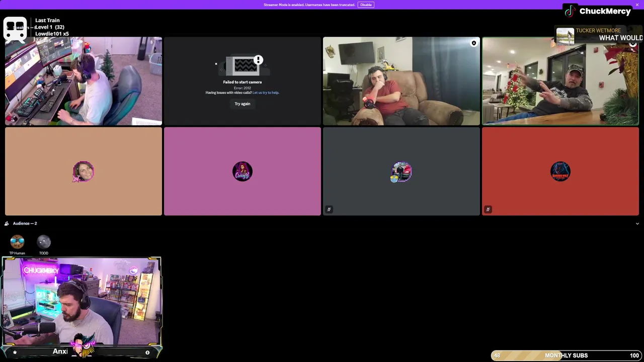Select the video tile of man typing at desk
Screen dimensions: 644x362
[84, 81]
